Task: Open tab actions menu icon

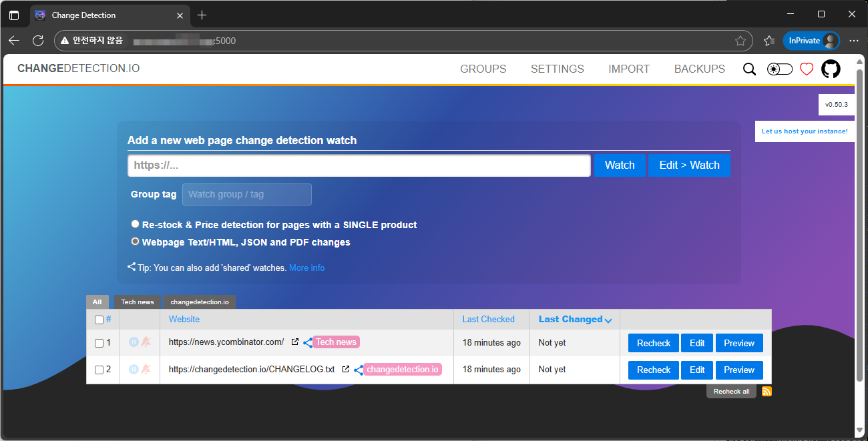Action: pyautogui.click(x=14, y=15)
